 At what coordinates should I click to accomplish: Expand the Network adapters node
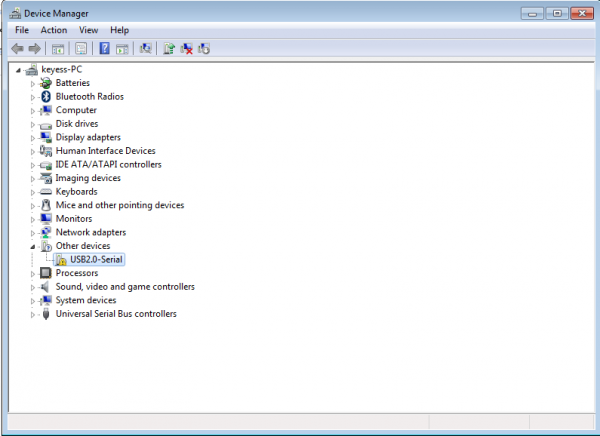(x=33, y=232)
